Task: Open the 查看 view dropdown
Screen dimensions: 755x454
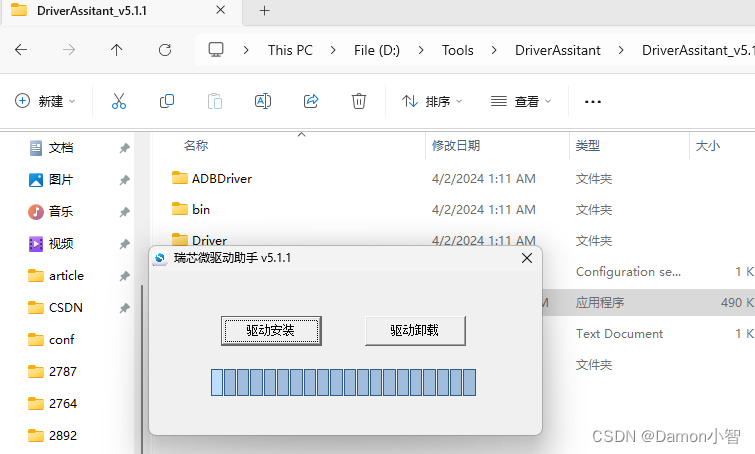Action: pos(521,101)
